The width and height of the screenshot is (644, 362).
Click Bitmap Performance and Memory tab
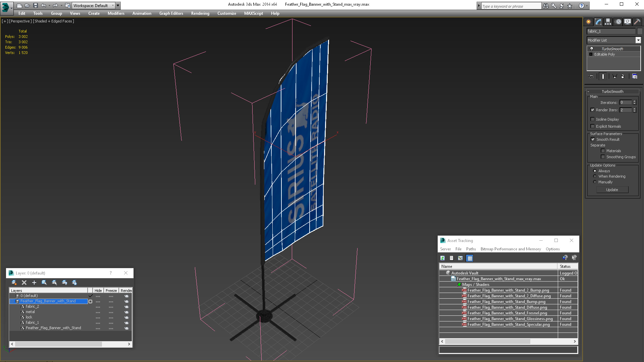pos(511,249)
